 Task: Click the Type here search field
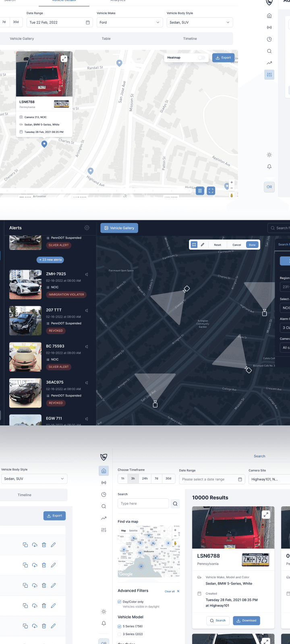[x=143, y=504]
